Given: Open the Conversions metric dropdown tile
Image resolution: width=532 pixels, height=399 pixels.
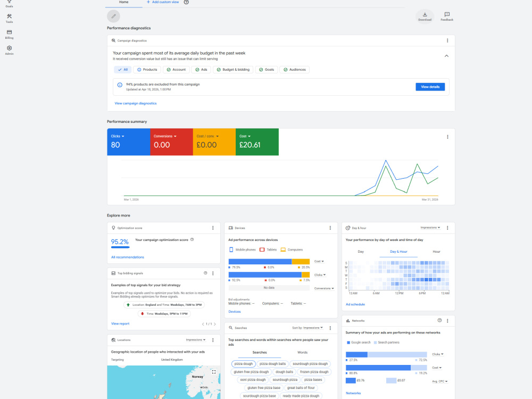Looking at the screenshot, I should coord(171,142).
